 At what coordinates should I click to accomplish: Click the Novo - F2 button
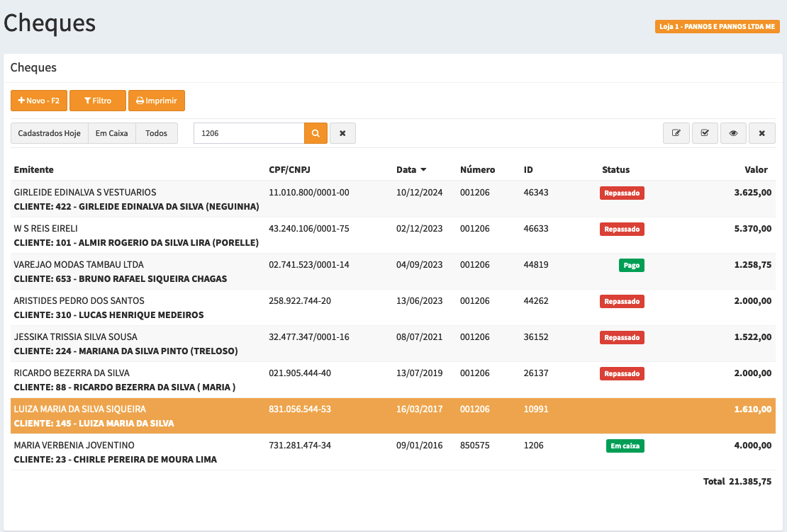click(x=39, y=101)
